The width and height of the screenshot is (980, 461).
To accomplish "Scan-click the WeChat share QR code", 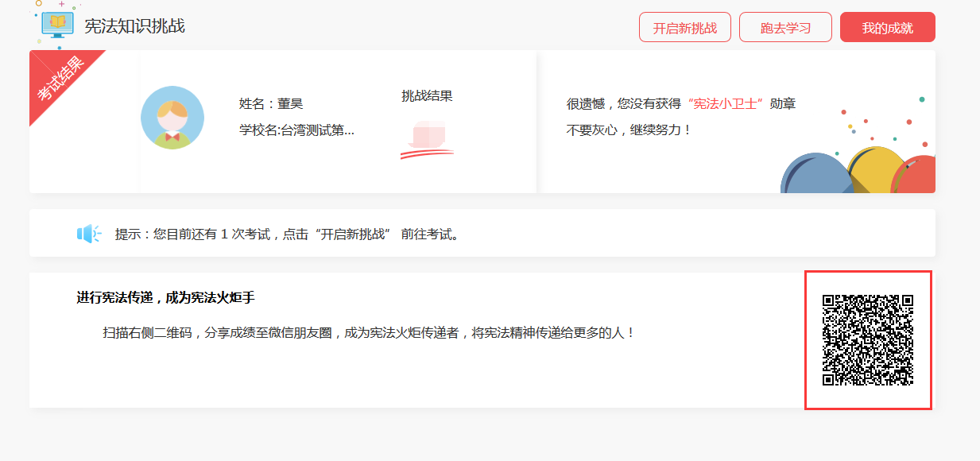I will (x=868, y=340).
